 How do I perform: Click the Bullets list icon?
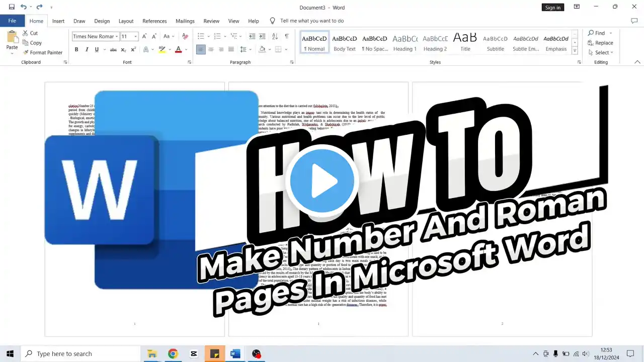(x=201, y=36)
